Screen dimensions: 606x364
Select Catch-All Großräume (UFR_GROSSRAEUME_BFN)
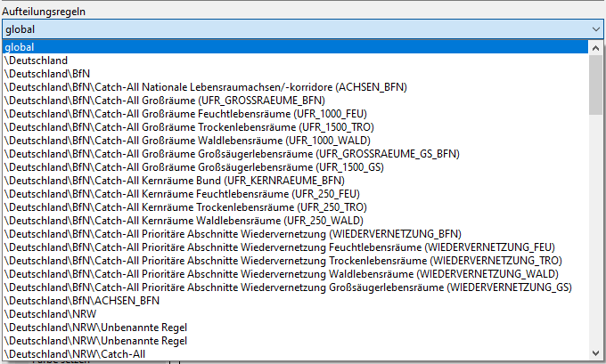click(295, 101)
